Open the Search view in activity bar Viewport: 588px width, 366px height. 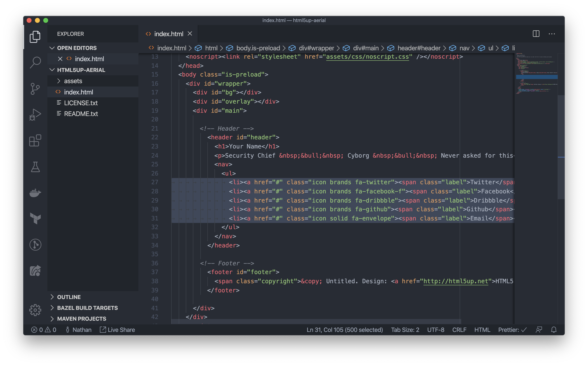[x=35, y=62]
